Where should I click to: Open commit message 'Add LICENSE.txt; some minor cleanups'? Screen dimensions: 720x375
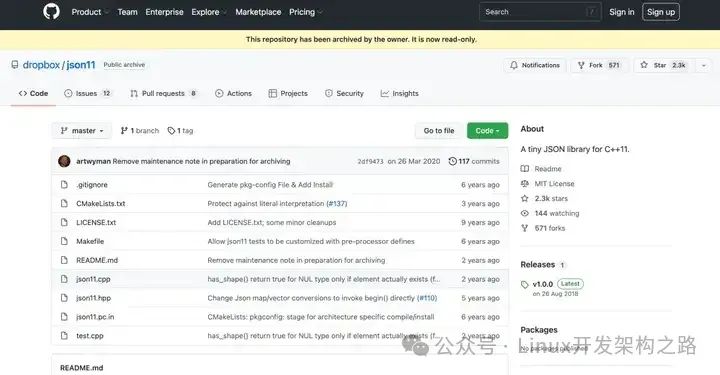click(272, 222)
